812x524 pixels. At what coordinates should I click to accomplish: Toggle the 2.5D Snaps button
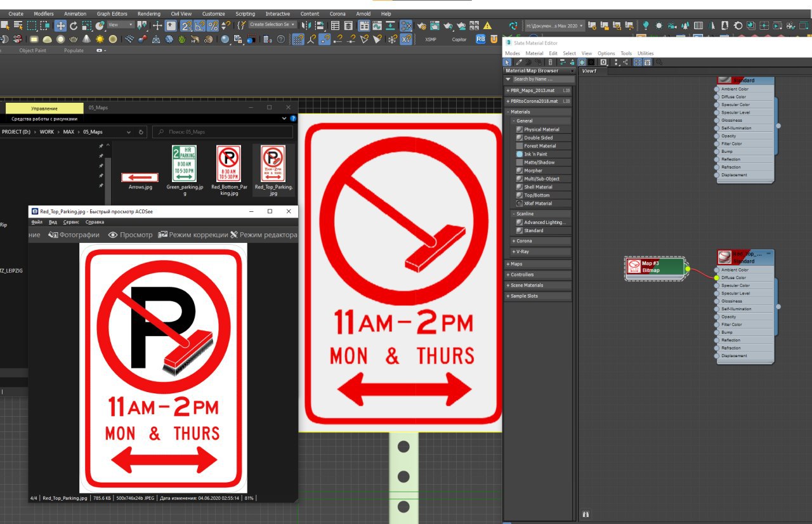click(x=187, y=25)
